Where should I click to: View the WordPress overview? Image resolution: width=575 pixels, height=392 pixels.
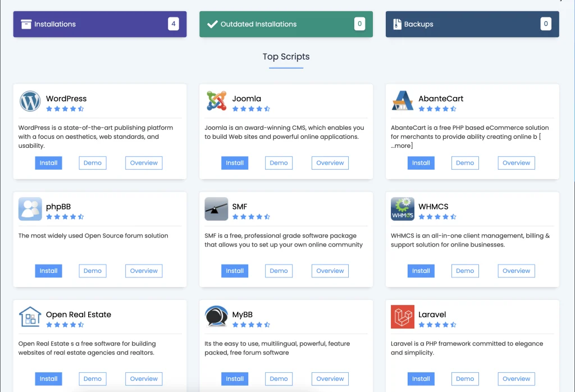(x=144, y=163)
